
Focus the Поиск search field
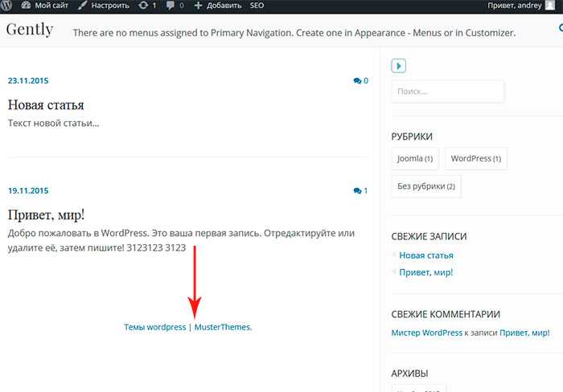(x=448, y=92)
